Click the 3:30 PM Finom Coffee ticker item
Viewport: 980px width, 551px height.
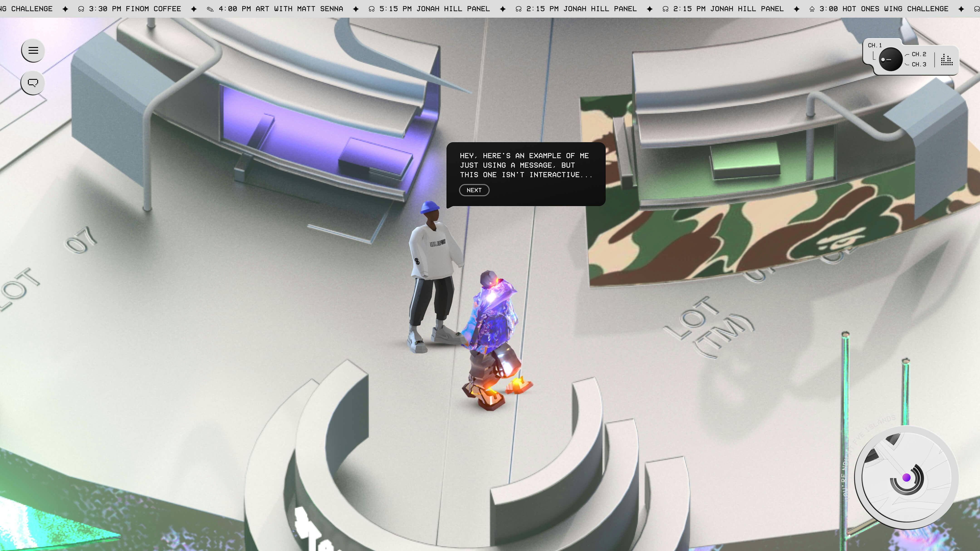tap(135, 9)
